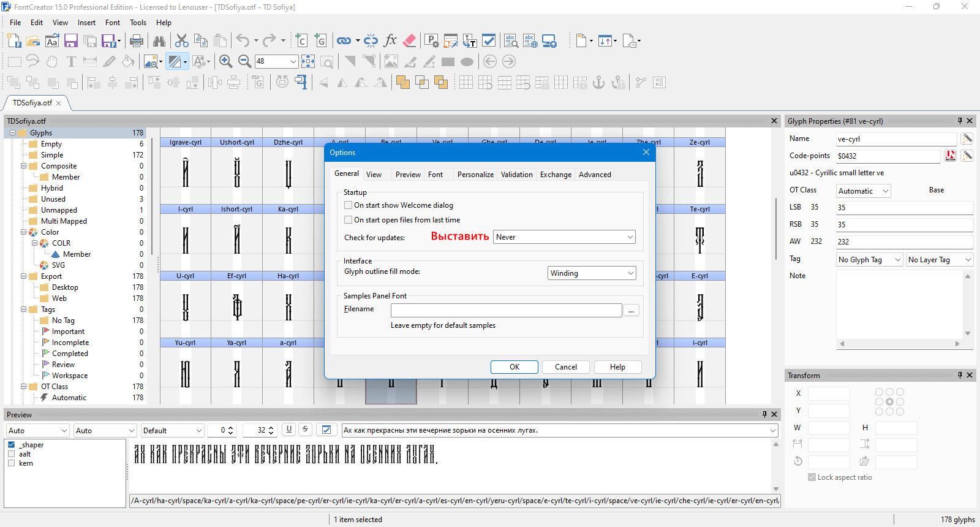Click the chain Link icon
This screenshot has height=527, width=980.
pyautogui.click(x=344, y=41)
